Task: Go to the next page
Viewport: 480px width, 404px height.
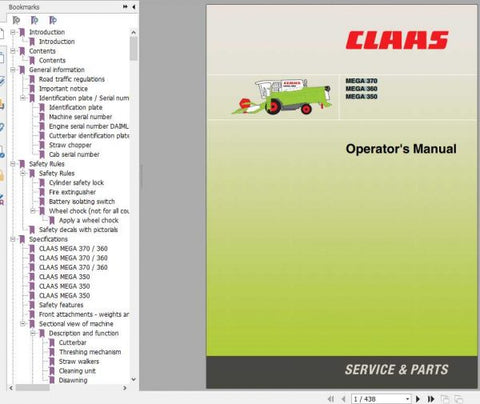Action: [418, 399]
